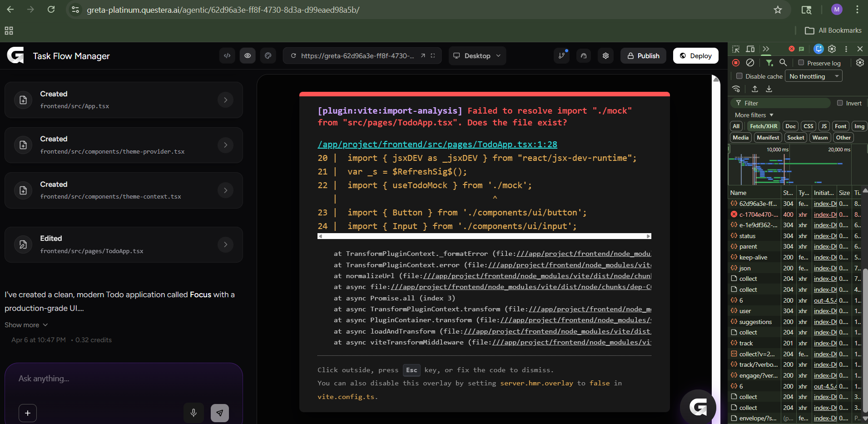This screenshot has height=424, width=868.
Task: Select the Manifest request type filter
Action: 768,138
